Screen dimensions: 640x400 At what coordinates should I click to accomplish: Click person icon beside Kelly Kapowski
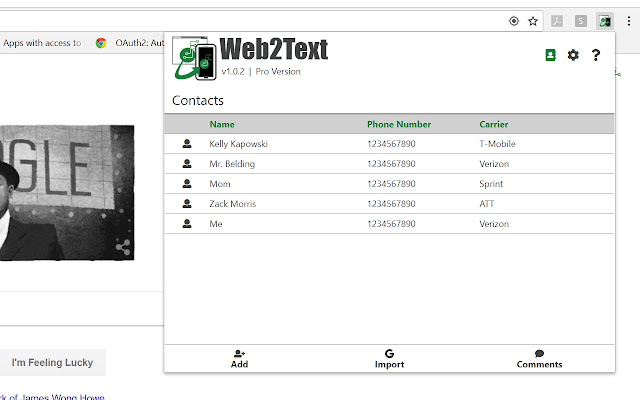click(187, 144)
